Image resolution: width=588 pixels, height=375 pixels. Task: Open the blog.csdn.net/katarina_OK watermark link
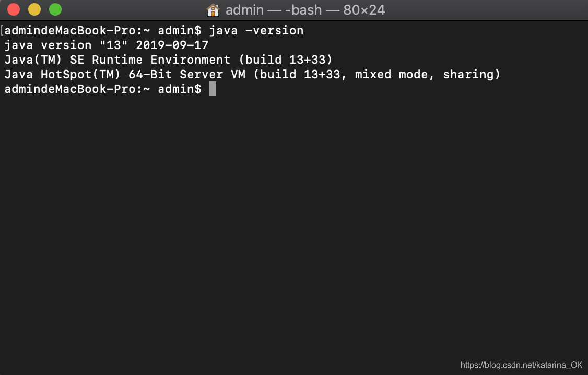521,365
